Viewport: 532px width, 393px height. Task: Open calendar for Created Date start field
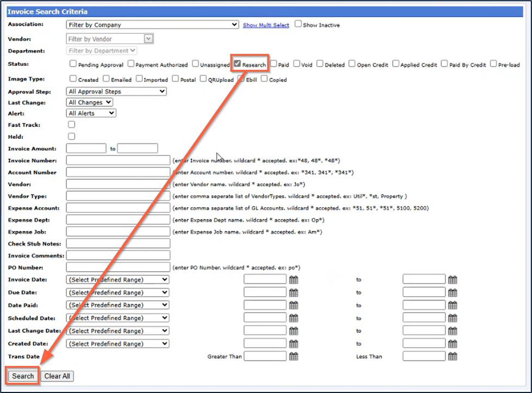click(293, 344)
